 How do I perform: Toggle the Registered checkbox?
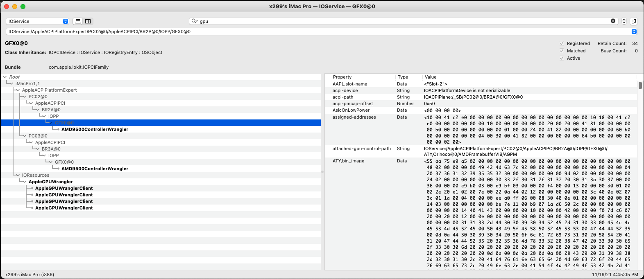point(562,43)
